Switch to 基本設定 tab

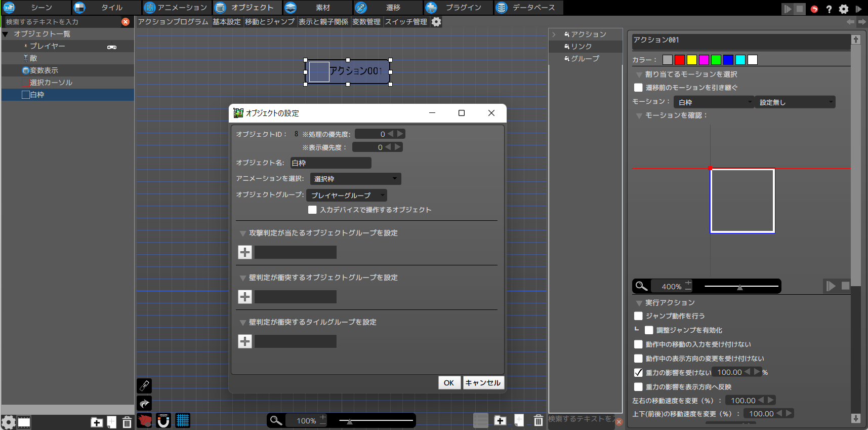[x=227, y=22]
